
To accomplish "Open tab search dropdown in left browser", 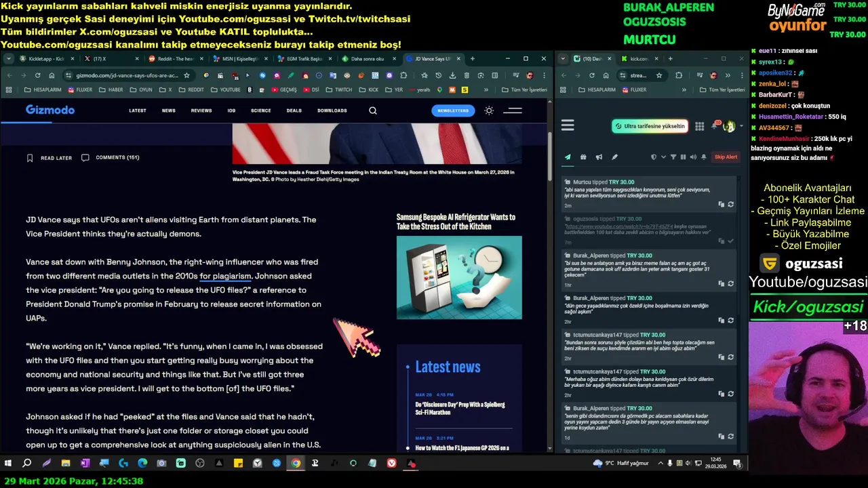I will 8,59.
